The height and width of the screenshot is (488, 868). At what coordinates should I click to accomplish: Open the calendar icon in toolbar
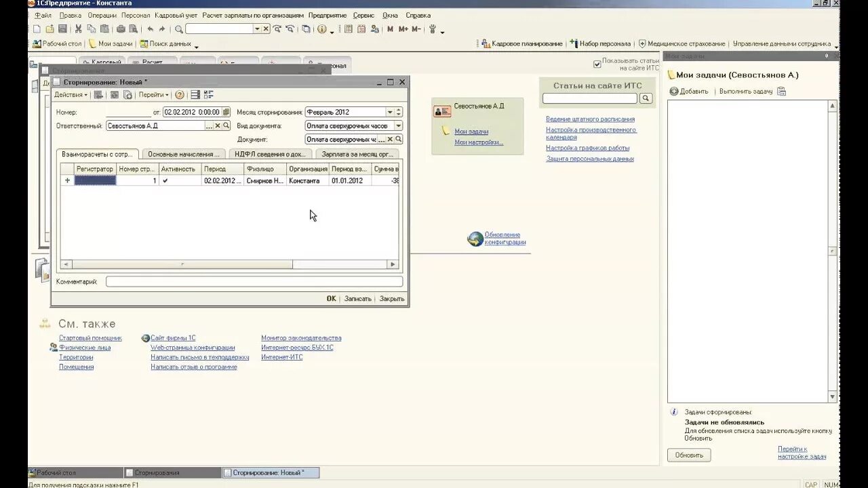361,29
